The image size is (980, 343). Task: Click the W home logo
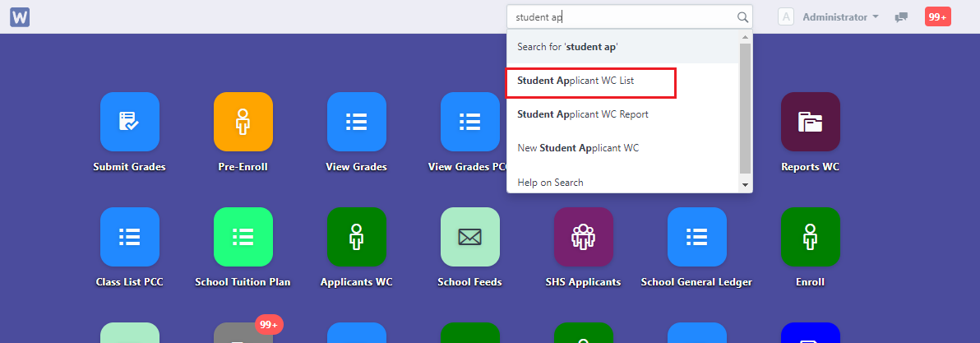[x=20, y=17]
